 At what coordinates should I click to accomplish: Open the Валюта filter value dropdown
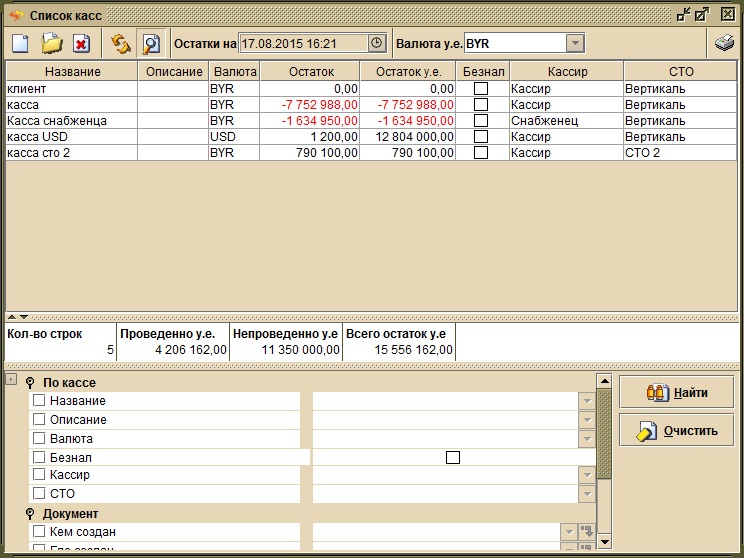tap(587, 439)
